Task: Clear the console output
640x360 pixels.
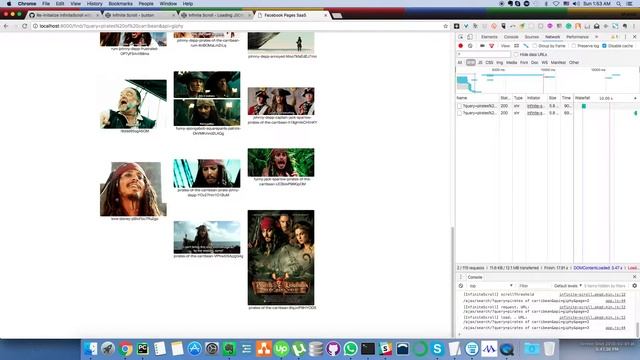Action: tap(461, 286)
